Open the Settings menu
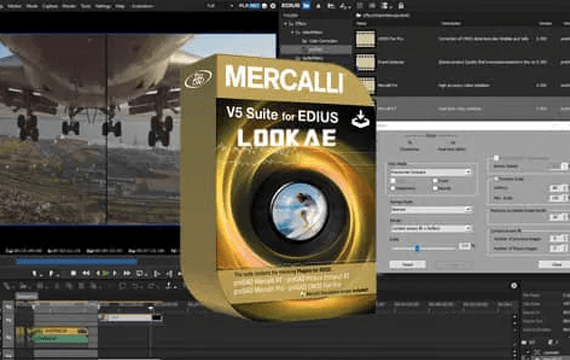The image size is (570, 360). tap(103, 6)
